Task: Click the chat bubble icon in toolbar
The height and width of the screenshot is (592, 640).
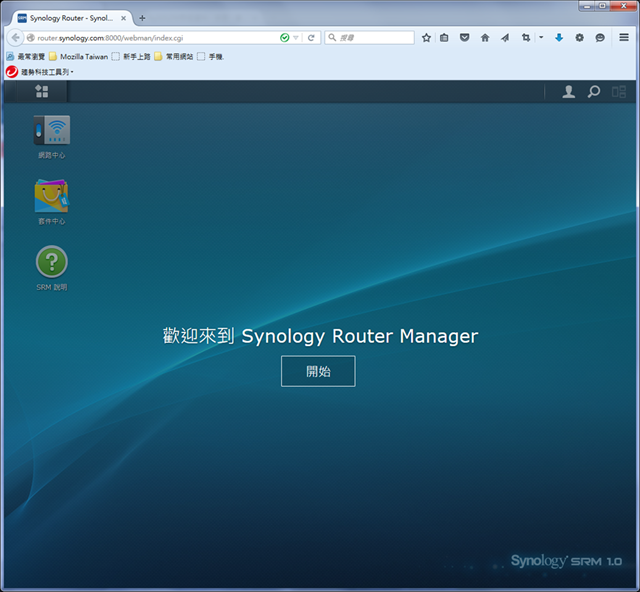Action: pos(600,38)
